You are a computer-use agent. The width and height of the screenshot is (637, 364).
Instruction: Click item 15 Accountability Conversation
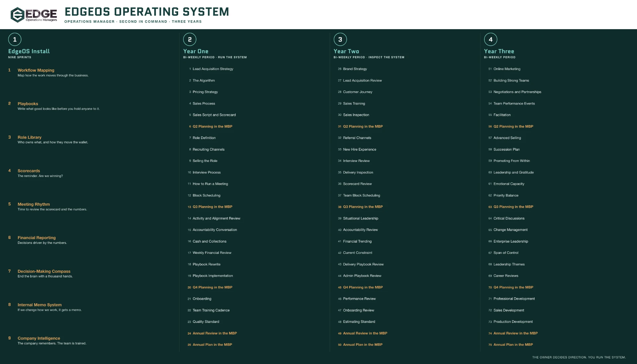(212, 230)
